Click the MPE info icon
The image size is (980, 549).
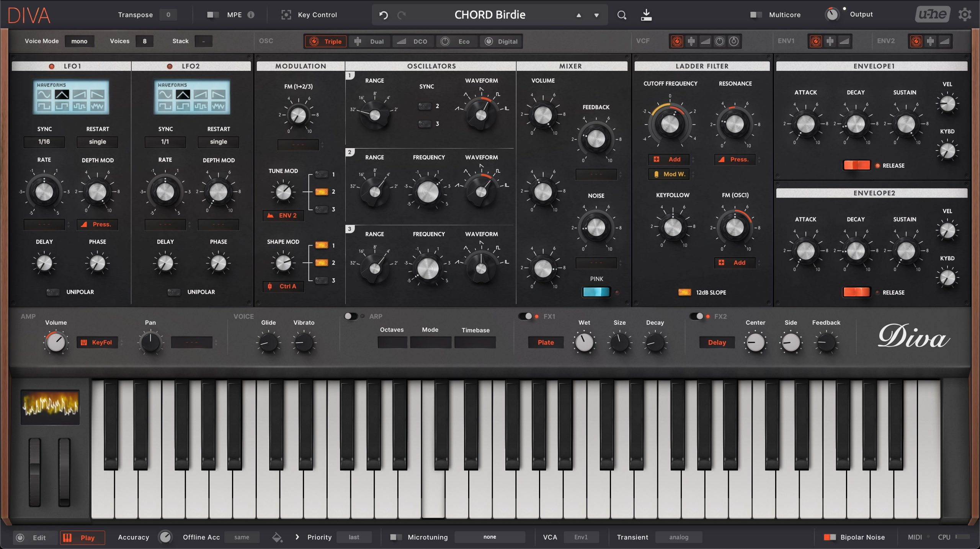[x=251, y=15]
